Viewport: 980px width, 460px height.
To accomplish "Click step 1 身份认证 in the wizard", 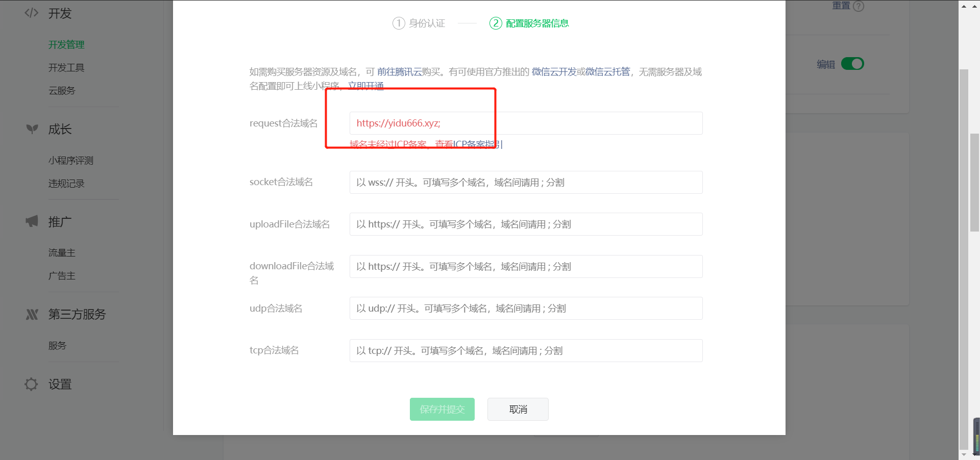I will point(419,23).
